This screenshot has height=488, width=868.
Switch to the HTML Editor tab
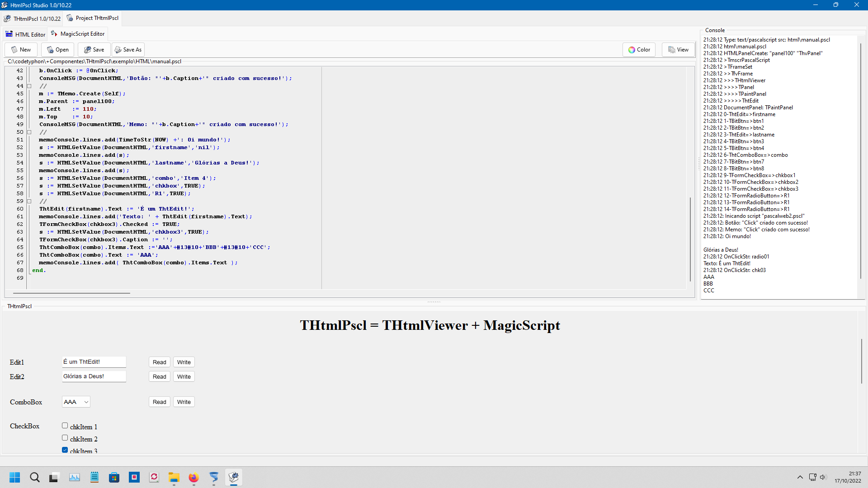coord(25,34)
